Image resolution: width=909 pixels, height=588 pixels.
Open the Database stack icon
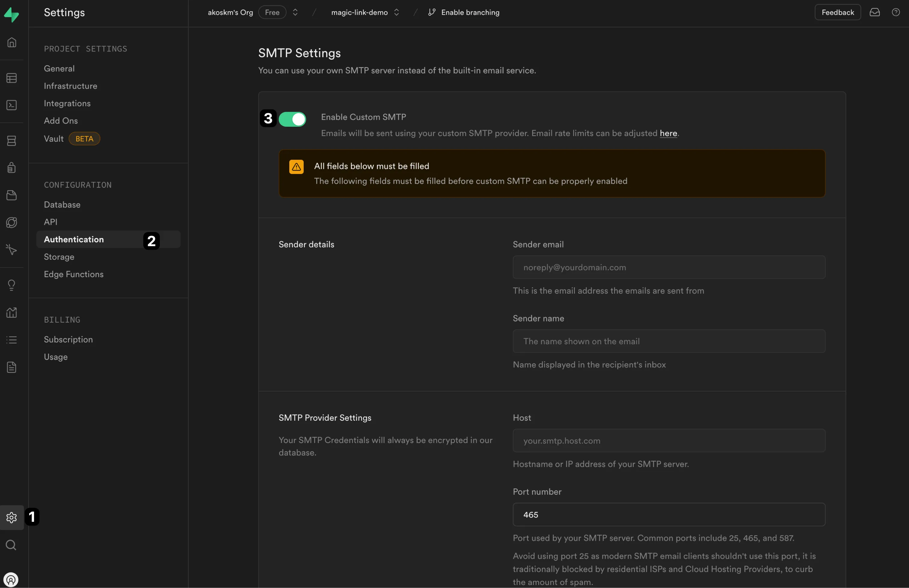point(12,141)
